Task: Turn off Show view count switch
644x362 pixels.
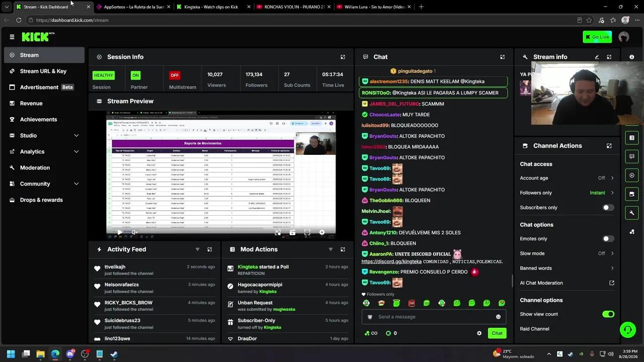Action: pyautogui.click(x=608, y=314)
